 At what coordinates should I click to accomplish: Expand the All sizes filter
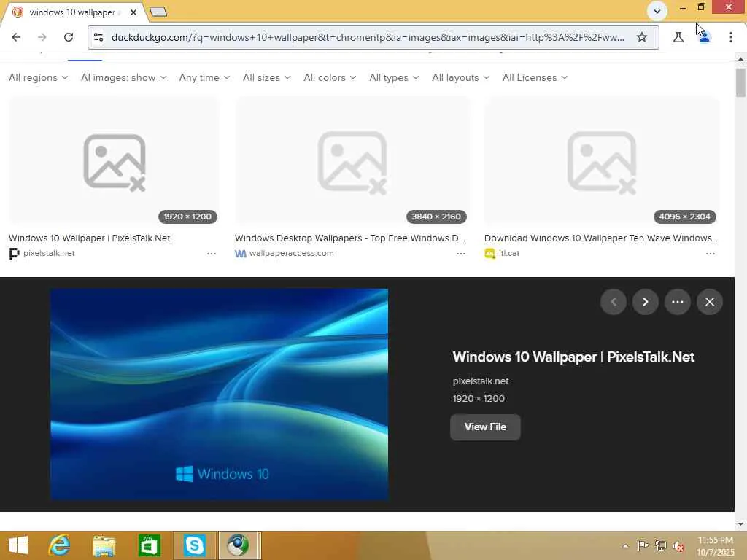(266, 77)
